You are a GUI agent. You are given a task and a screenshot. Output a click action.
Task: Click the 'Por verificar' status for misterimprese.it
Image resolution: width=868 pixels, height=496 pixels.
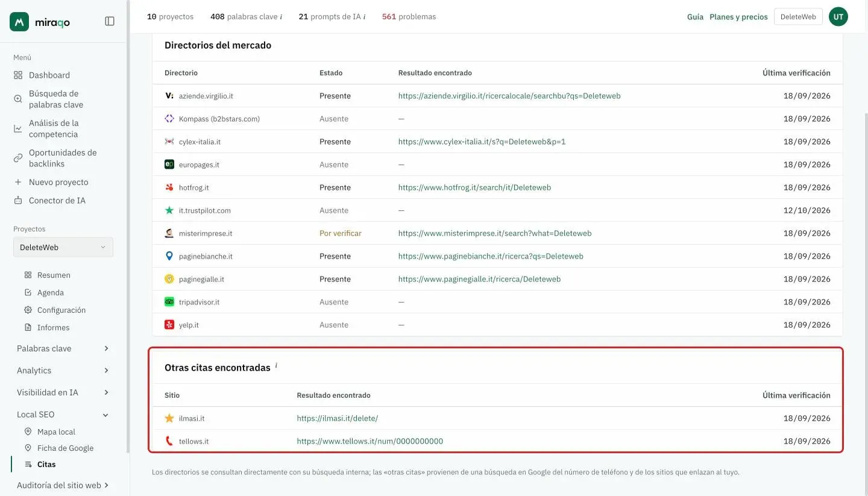pos(341,233)
